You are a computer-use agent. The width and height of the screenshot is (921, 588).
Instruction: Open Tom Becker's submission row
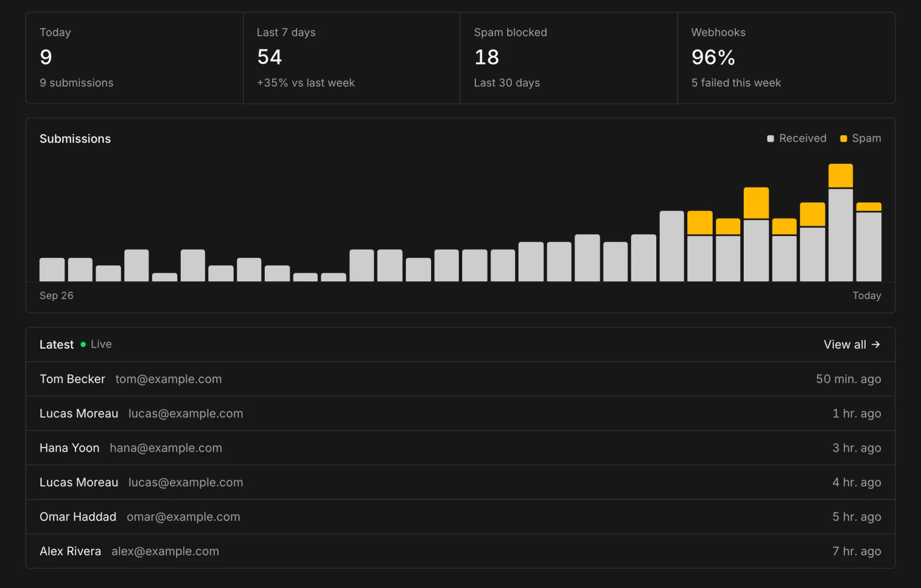click(x=461, y=379)
